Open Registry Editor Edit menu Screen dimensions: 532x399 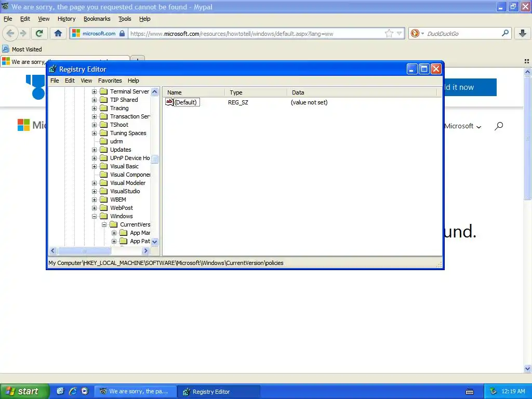coord(70,81)
